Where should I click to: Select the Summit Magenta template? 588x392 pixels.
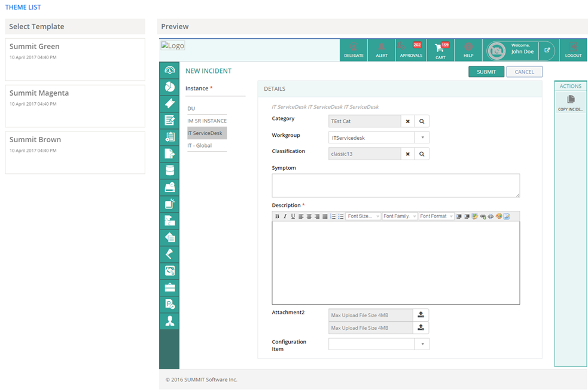[75, 105]
